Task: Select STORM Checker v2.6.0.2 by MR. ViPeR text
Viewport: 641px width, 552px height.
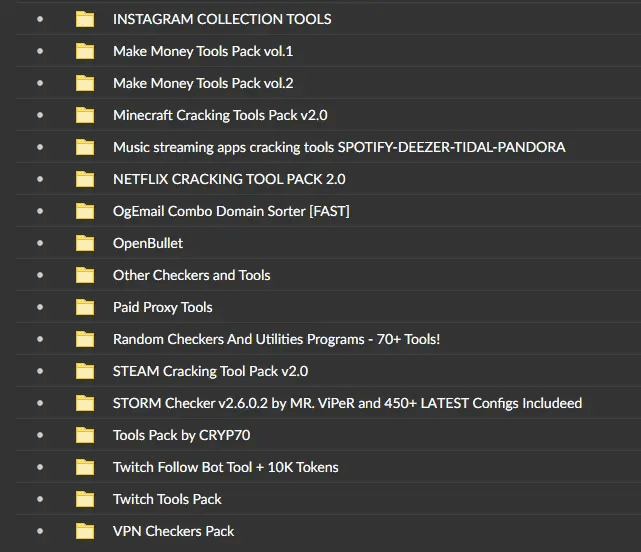Action: pos(347,403)
